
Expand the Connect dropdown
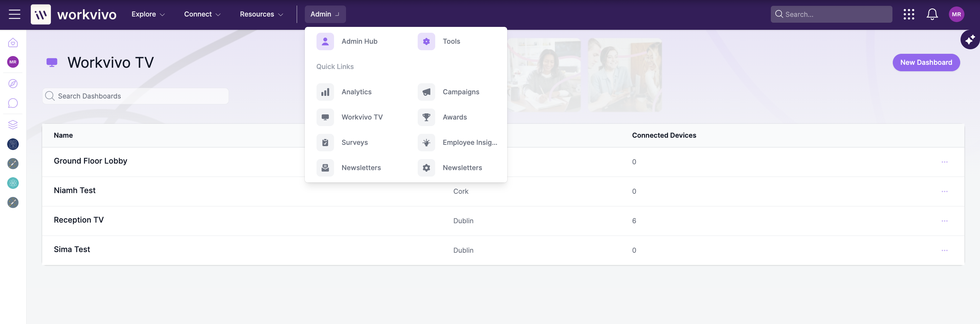coord(202,15)
